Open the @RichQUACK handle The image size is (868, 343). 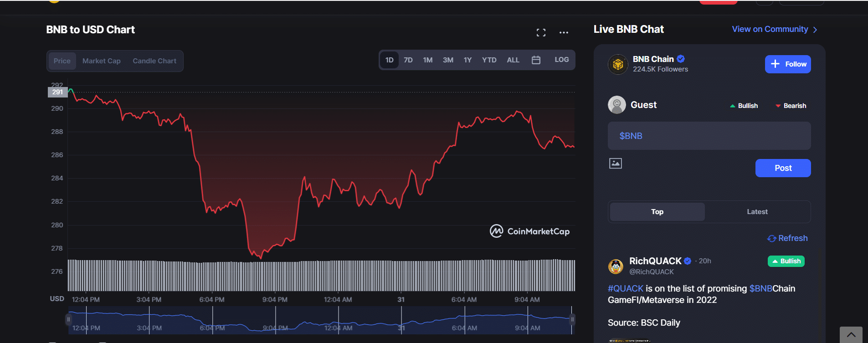[651, 272]
